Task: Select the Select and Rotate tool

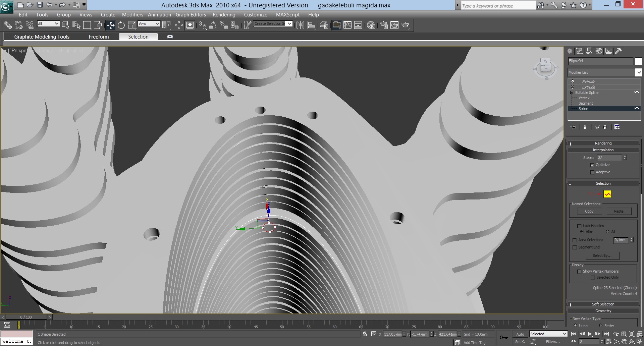Action: (121, 25)
